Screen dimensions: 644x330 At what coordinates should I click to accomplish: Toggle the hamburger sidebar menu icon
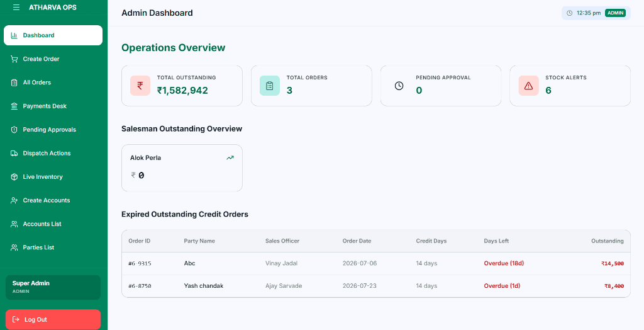16,8
